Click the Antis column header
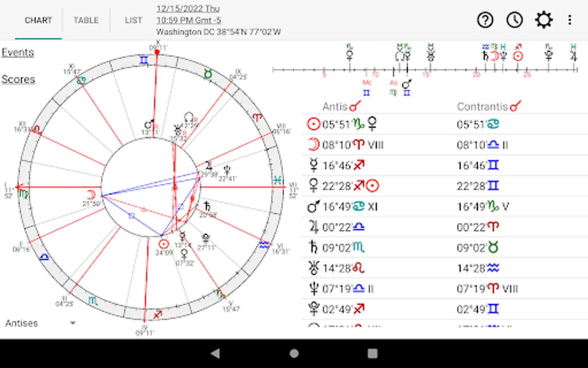588x368 pixels. (342, 106)
